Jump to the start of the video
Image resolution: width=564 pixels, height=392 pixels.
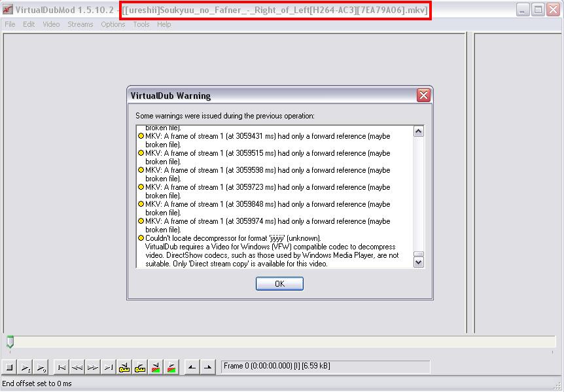tap(62, 367)
